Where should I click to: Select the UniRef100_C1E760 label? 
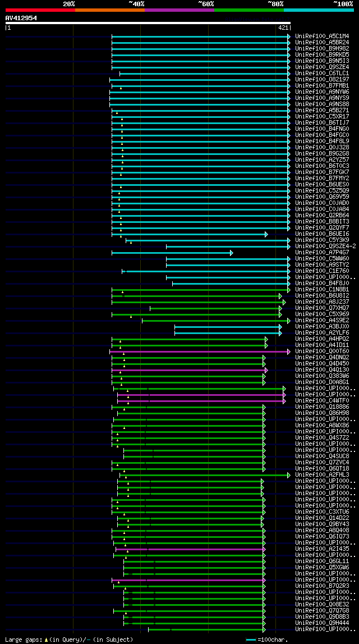322,271
